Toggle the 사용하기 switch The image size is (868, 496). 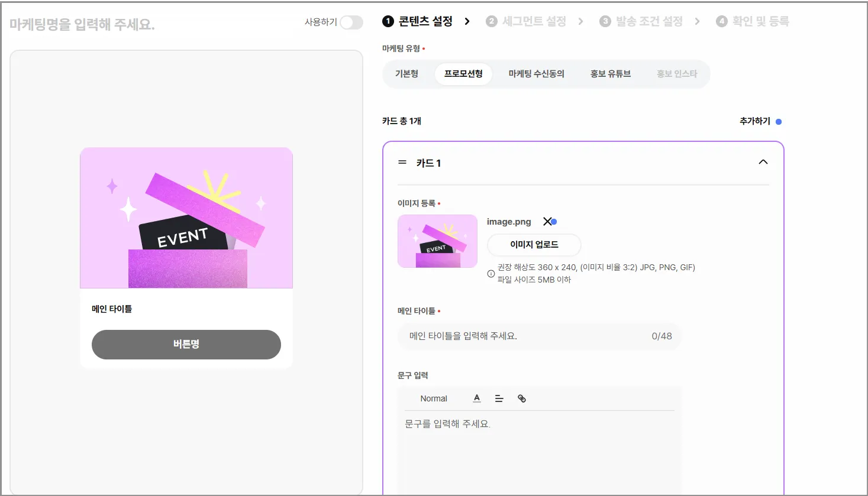[x=351, y=22]
